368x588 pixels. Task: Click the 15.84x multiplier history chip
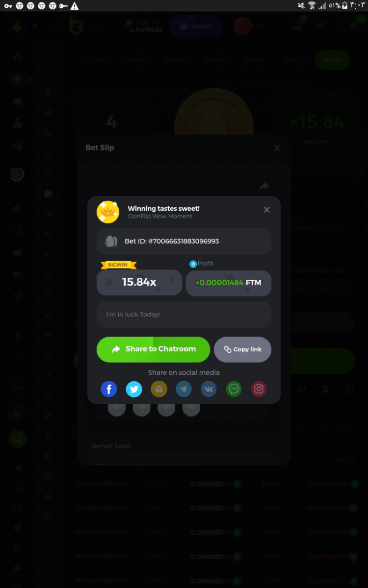[x=332, y=60]
